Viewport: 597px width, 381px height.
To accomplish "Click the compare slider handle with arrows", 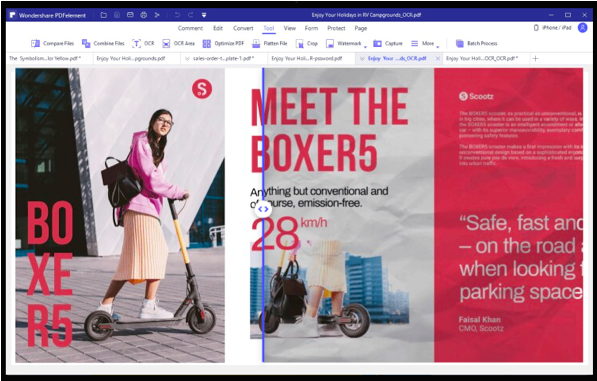I will click(263, 209).
